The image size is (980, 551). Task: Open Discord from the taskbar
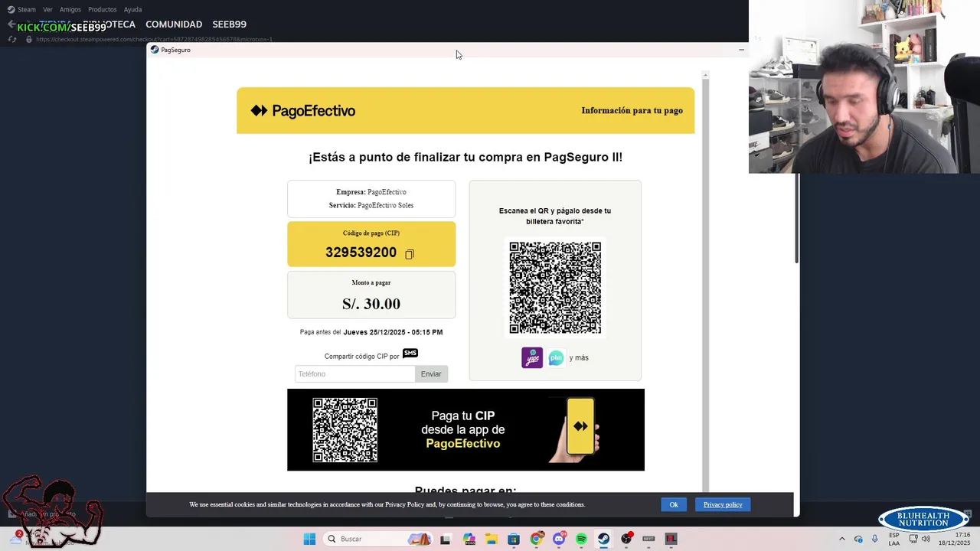[x=559, y=539]
